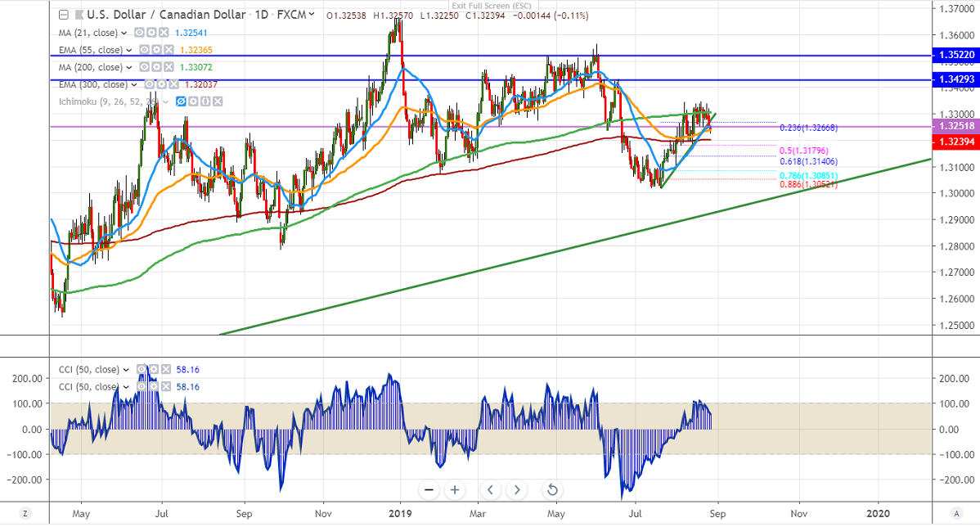The height and width of the screenshot is (527, 980).
Task: Delete the MA (200, close) indicator
Action: click(168, 67)
